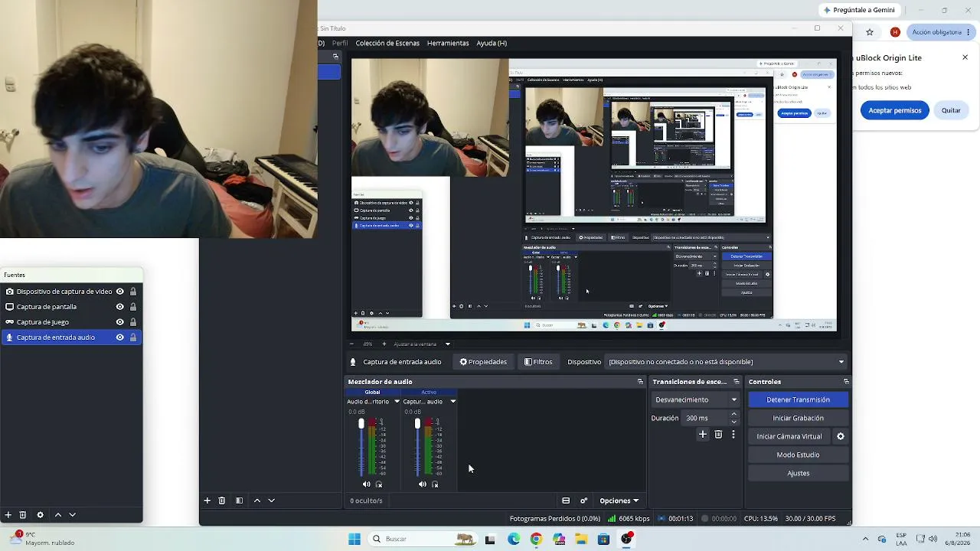Hide Captura de juego source
The image size is (980, 551).
(119, 322)
